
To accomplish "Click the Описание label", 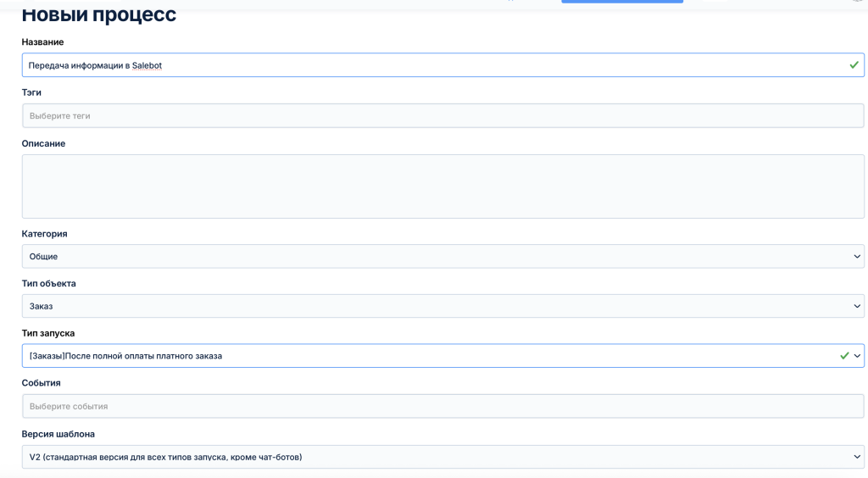I will pyautogui.click(x=44, y=144).
